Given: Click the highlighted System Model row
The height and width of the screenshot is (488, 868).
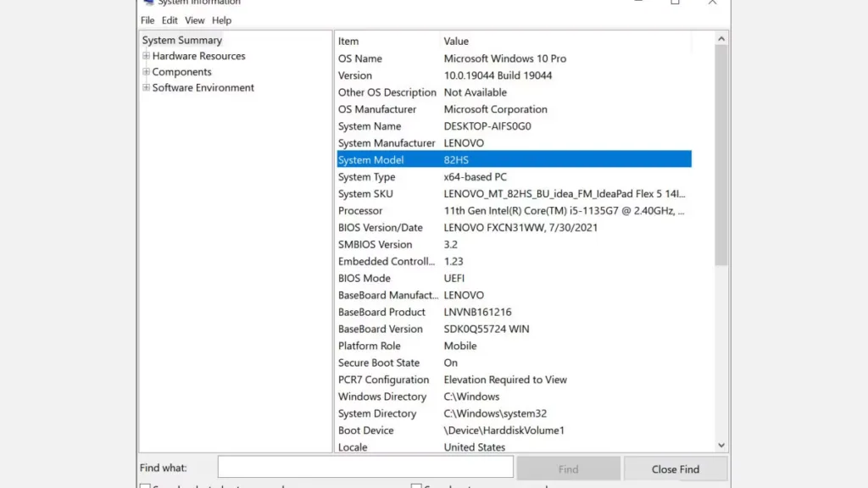Looking at the screenshot, I should [514, 160].
